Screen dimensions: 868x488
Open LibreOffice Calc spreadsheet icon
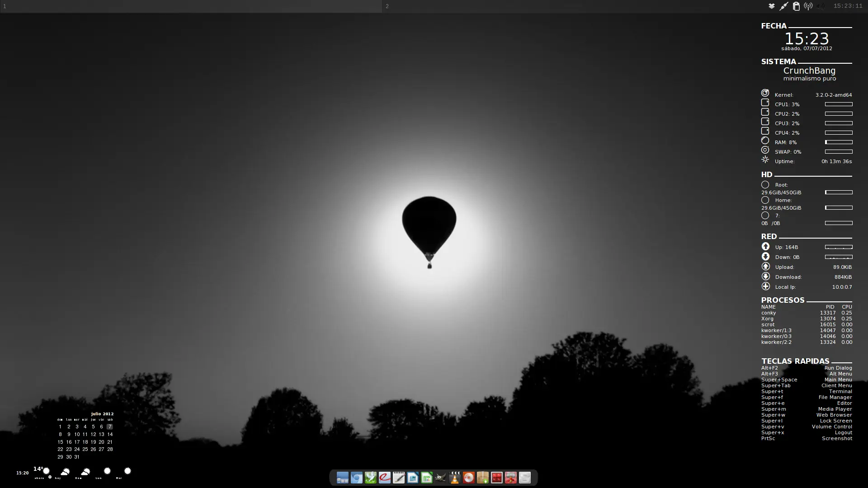click(x=427, y=478)
